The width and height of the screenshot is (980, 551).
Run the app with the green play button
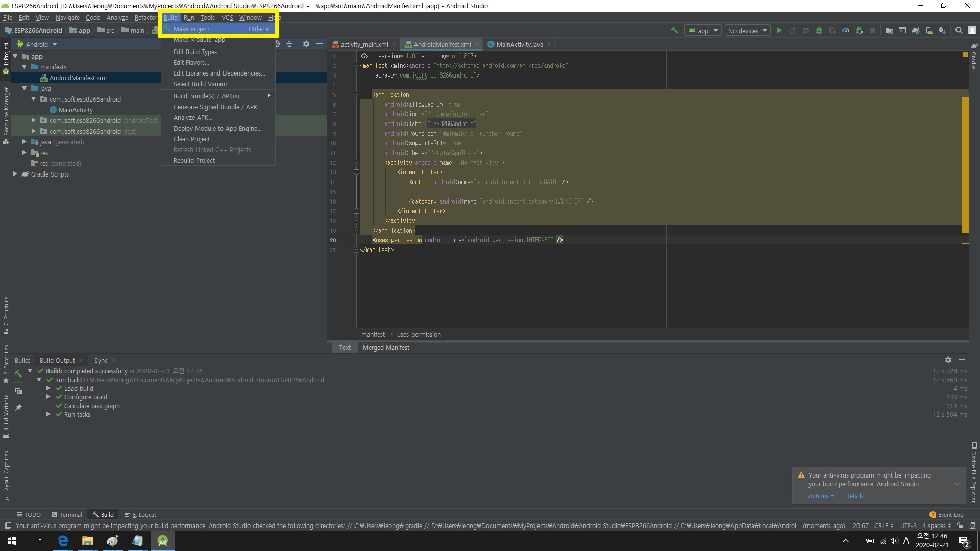779,31
